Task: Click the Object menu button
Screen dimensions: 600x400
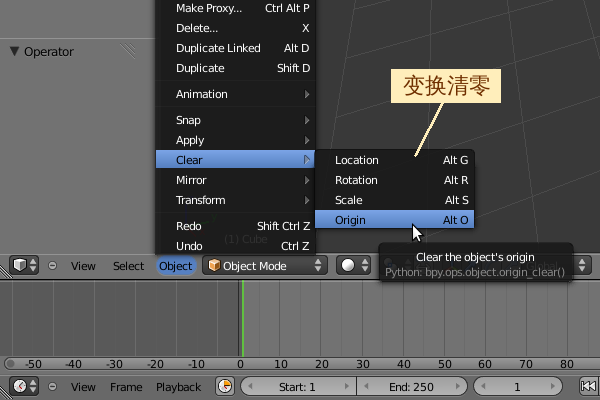Action: coord(176,266)
